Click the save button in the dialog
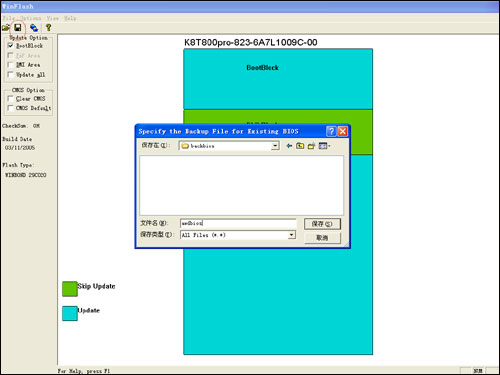500x375 pixels. click(x=322, y=224)
